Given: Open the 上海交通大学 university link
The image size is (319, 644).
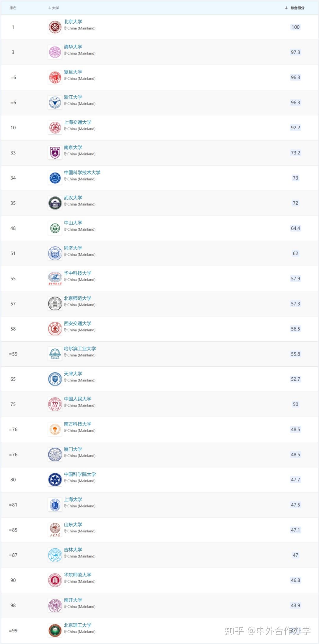Looking at the screenshot, I should (78, 122).
